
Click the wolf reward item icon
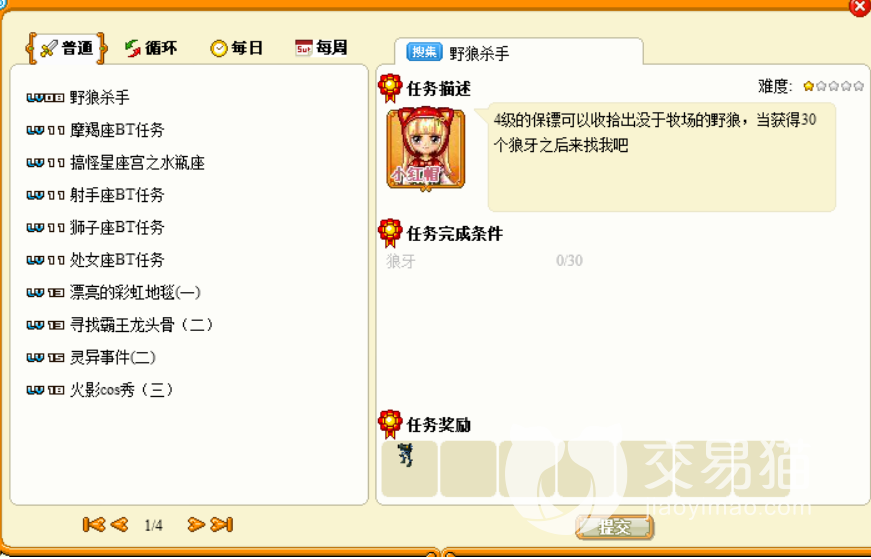[406, 455]
